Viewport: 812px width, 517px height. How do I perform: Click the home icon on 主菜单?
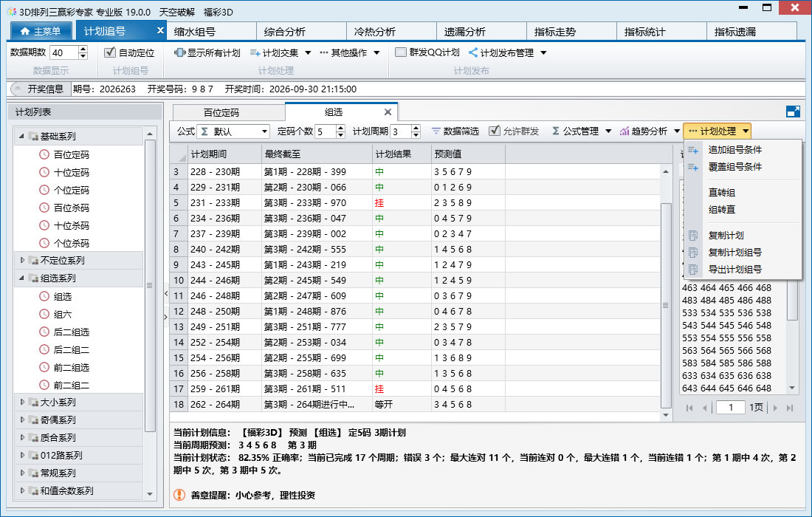pyautogui.click(x=25, y=32)
